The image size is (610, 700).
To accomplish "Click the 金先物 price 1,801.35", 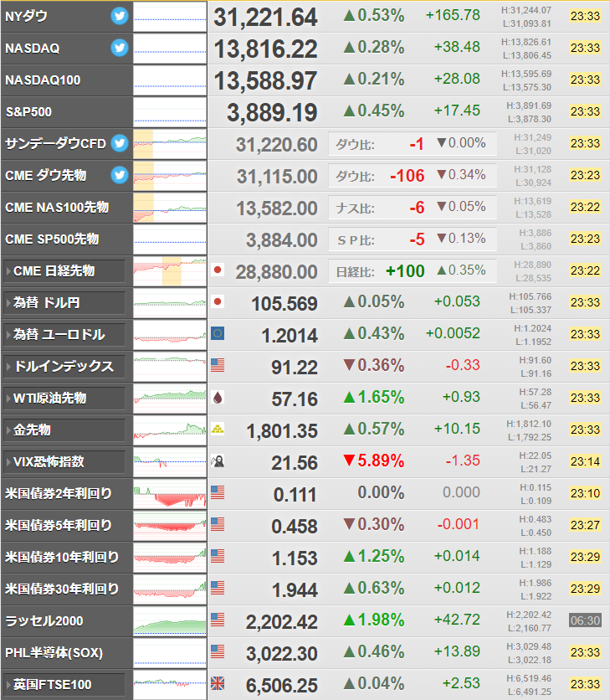I will click(x=282, y=431).
